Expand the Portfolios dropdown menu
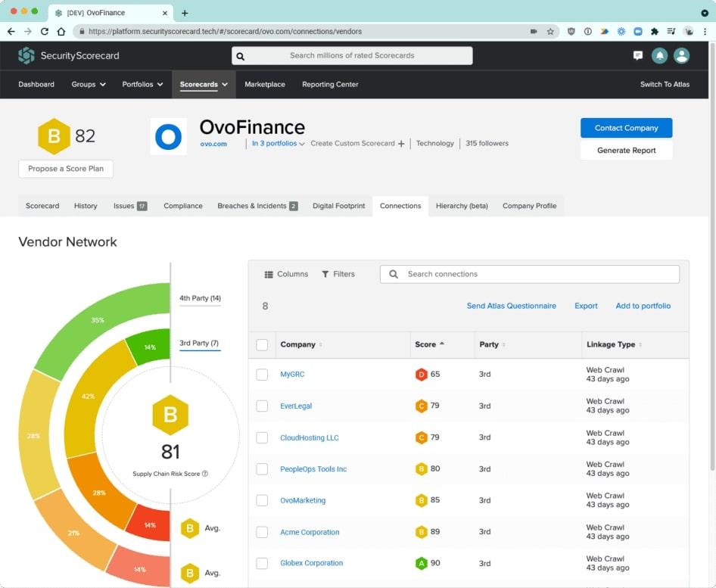 click(142, 85)
